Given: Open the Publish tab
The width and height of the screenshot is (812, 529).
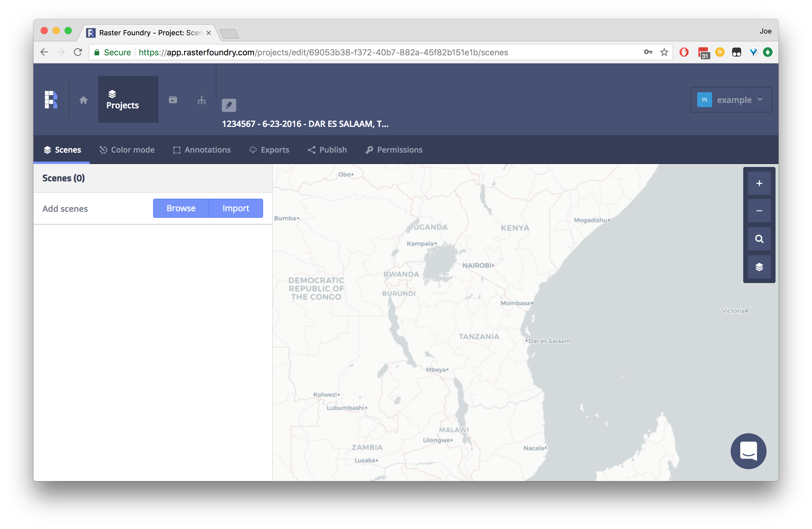Looking at the screenshot, I should click(x=327, y=150).
